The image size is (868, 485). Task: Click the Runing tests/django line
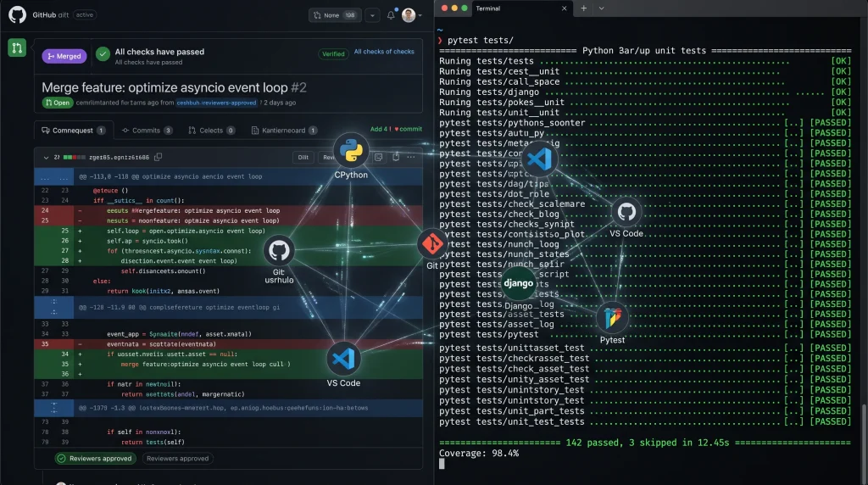coord(645,92)
